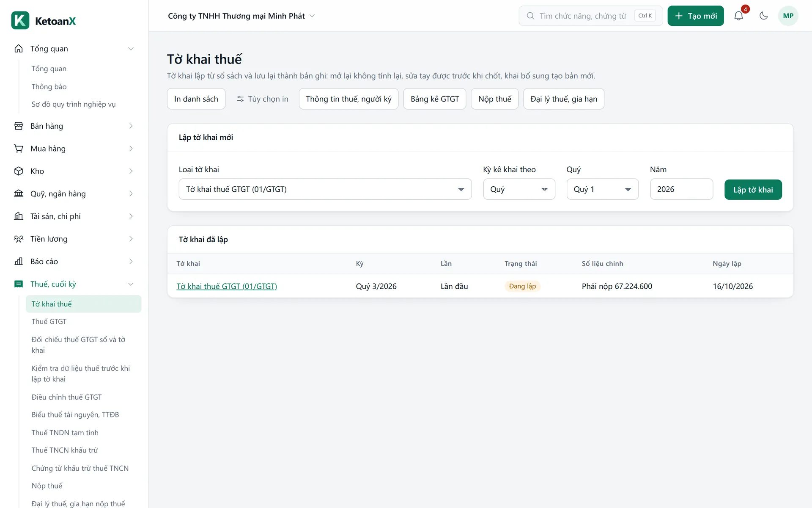Go to Điều chỉnh thuế GTGT
The height and width of the screenshot is (508, 812).
pos(83,397)
